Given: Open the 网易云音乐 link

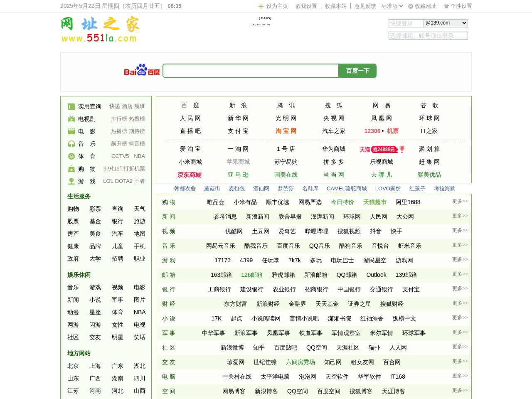Looking at the screenshot, I should click(x=221, y=246).
